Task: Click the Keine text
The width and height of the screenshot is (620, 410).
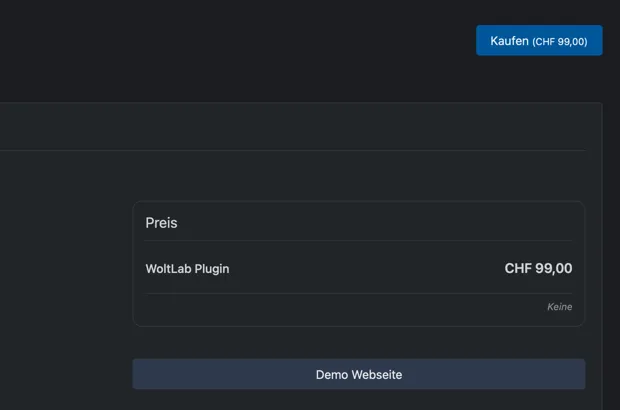Action: coord(560,307)
